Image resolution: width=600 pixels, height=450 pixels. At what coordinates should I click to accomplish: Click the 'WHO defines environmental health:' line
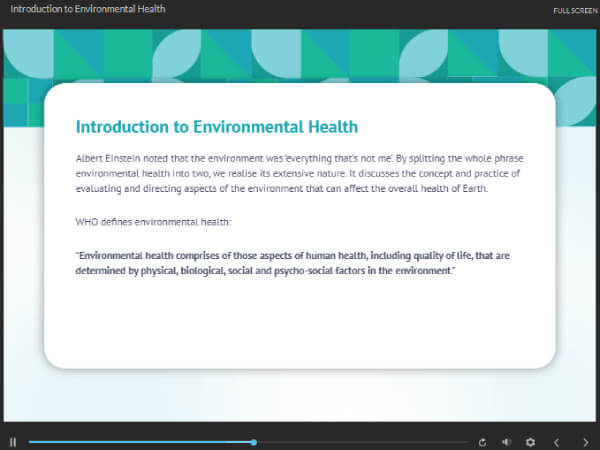pyautogui.click(x=153, y=222)
